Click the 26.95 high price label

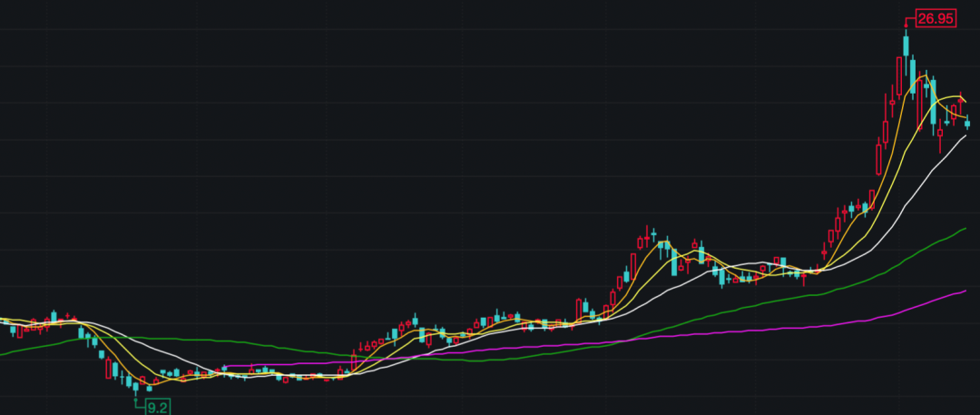[936, 18]
